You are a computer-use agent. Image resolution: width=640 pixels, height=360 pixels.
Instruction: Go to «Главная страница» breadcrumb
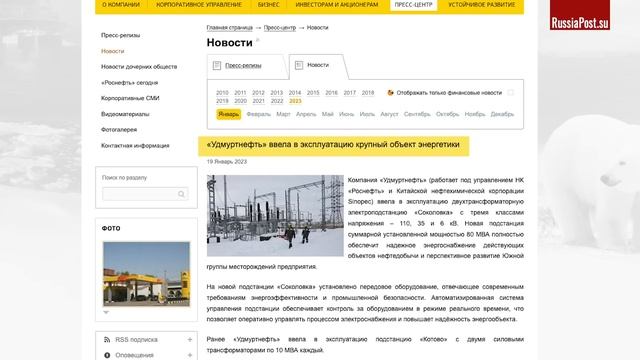tap(229, 28)
